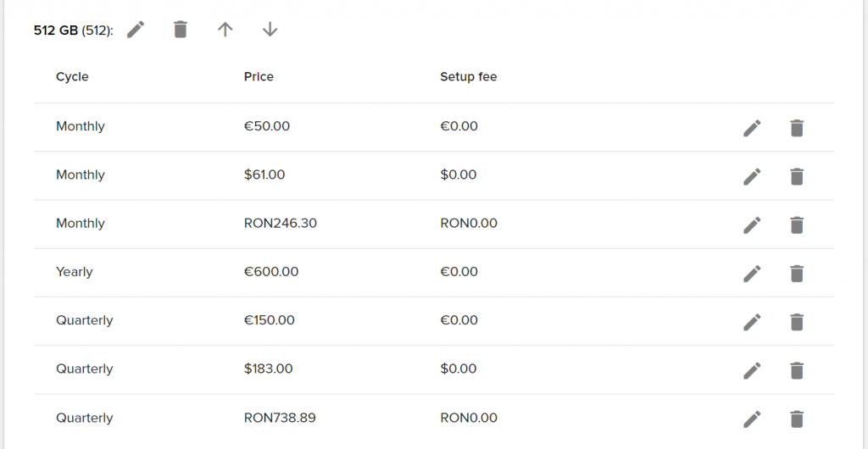The height and width of the screenshot is (449, 868).
Task: Delete the Yearly €600.00 price row
Action: coord(797,273)
